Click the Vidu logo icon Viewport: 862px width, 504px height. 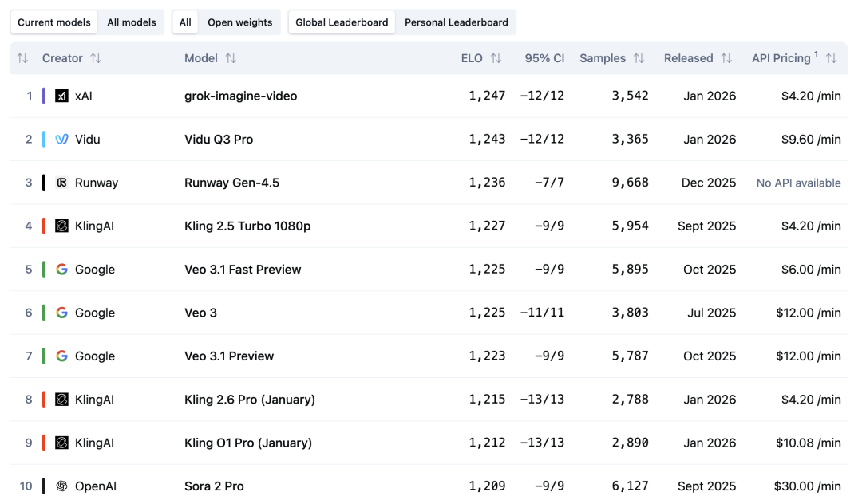coord(61,140)
